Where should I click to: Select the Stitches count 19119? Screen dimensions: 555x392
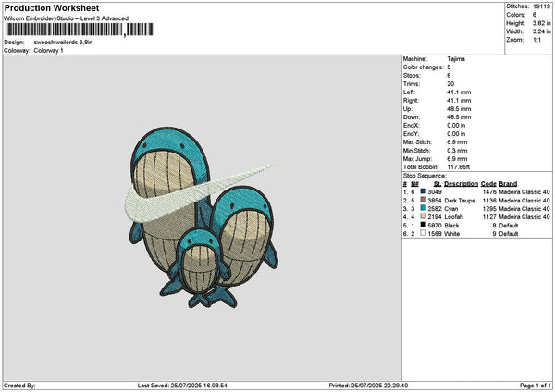542,6
